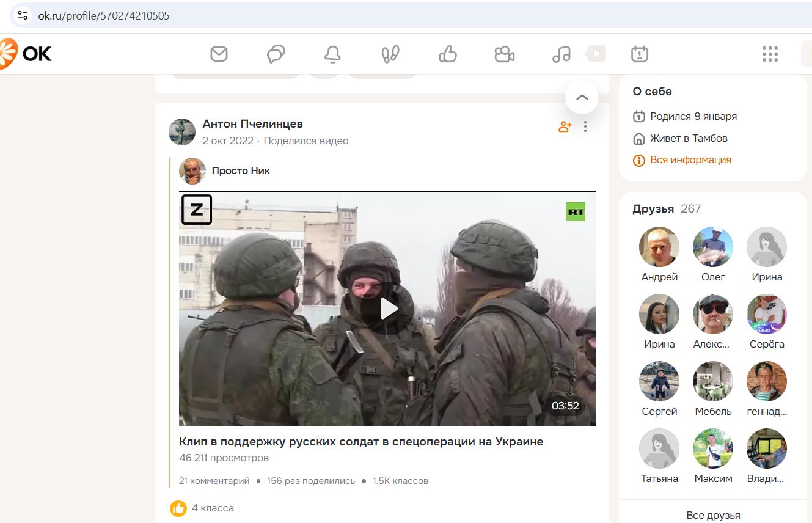Open the services grid menu icon
This screenshot has height=523, width=812.
(x=770, y=54)
